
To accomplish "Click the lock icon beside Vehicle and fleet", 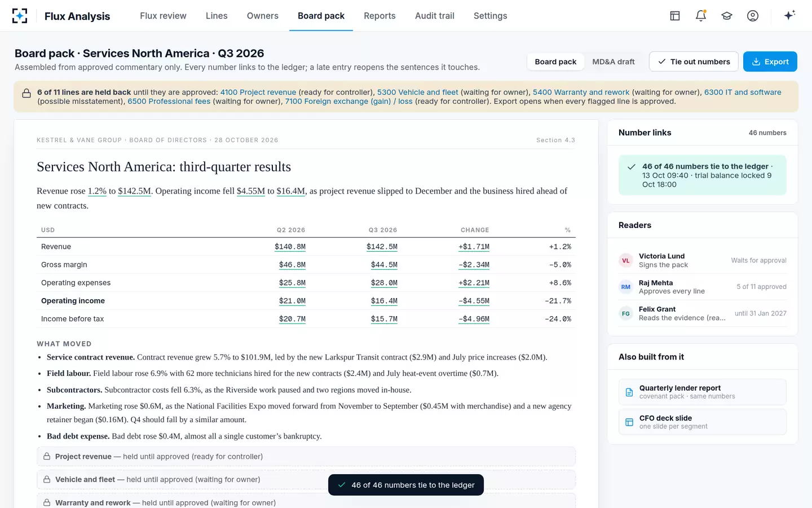I will [47, 480].
